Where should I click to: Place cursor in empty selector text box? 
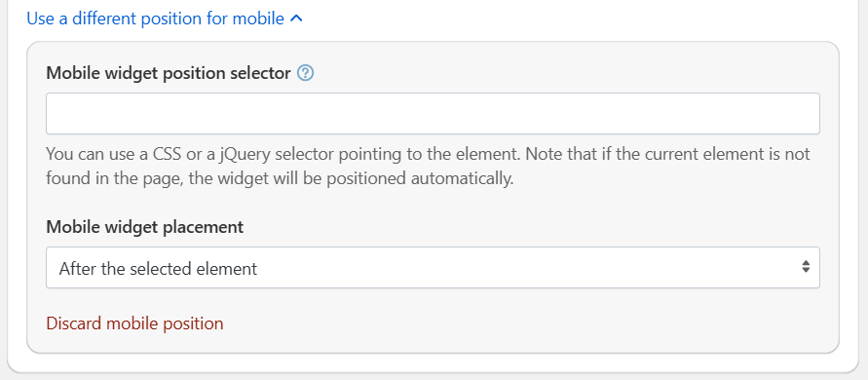433,114
